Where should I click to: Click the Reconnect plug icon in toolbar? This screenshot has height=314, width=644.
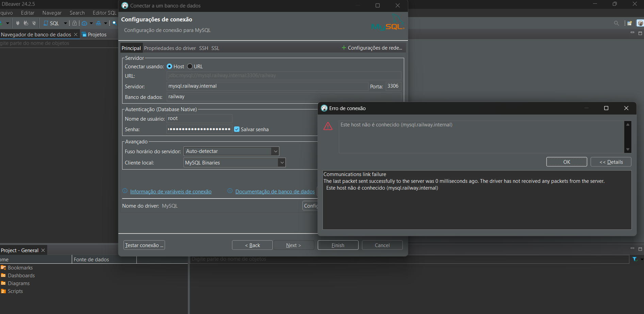[26, 23]
